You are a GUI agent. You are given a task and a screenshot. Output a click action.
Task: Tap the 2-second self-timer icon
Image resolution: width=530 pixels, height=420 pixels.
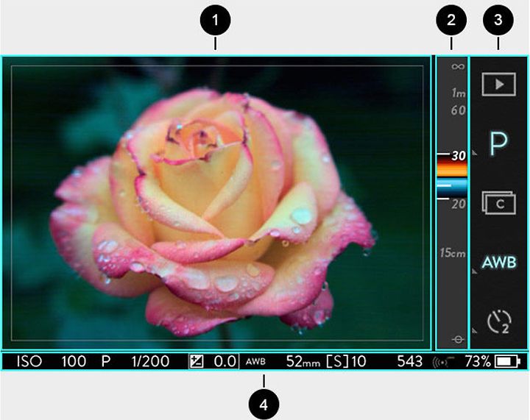tap(499, 321)
